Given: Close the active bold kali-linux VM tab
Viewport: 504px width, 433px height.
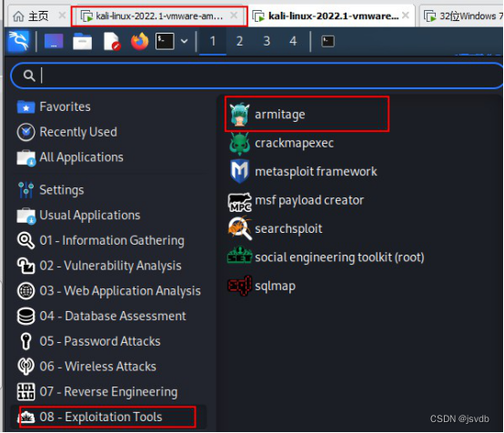Looking at the screenshot, I should (x=406, y=15).
